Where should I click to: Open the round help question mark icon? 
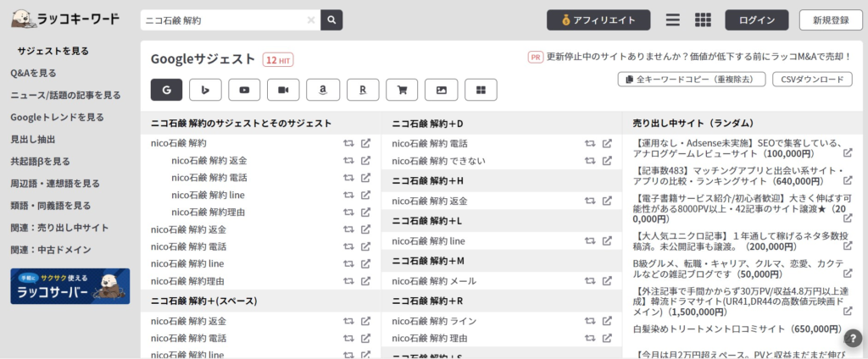point(853,338)
